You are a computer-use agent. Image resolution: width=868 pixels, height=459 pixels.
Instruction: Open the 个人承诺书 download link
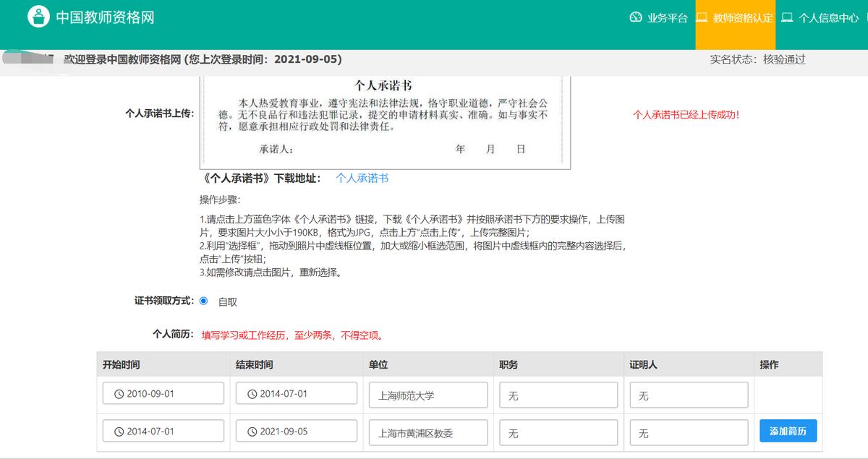(362, 178)
